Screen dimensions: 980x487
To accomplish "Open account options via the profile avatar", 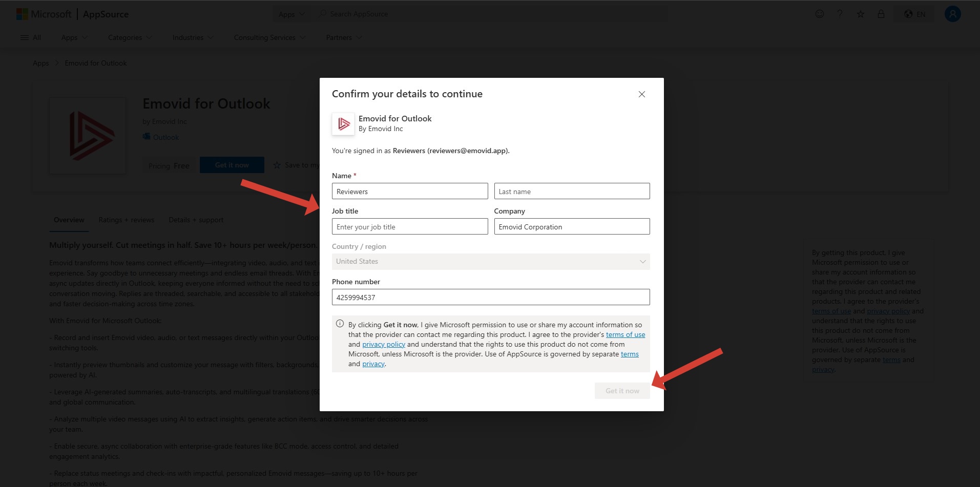I will point(952,14).
